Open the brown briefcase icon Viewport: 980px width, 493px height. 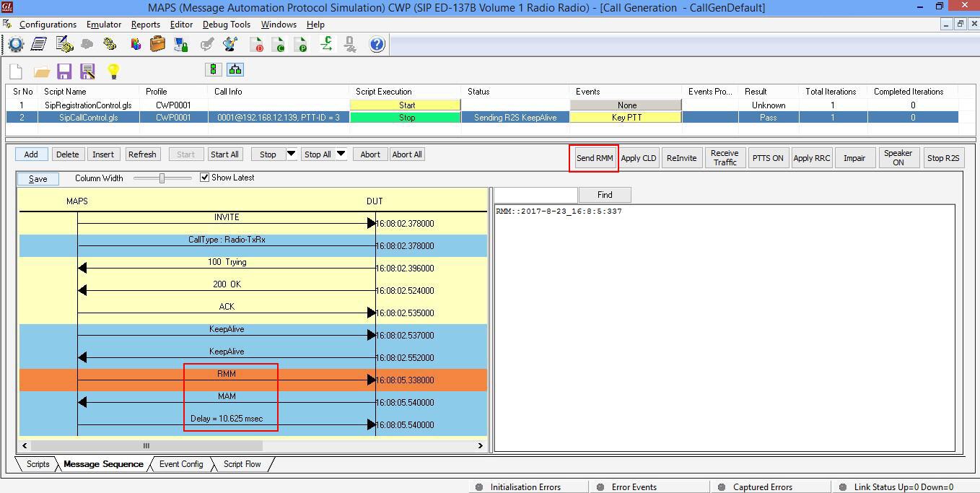click(x=157, y=45)
